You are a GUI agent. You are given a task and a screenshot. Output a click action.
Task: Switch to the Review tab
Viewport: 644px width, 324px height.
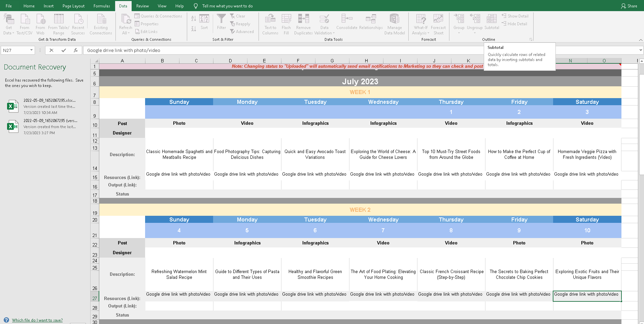pos(142,6)
